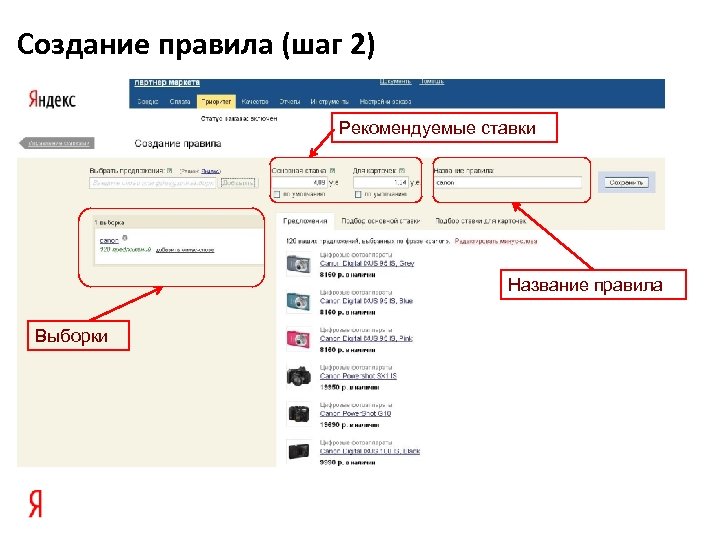Focus the Для карточек bid field
The width and height of the screenshot is (720, 540).
pyautogui.click(x=381, y=182)
